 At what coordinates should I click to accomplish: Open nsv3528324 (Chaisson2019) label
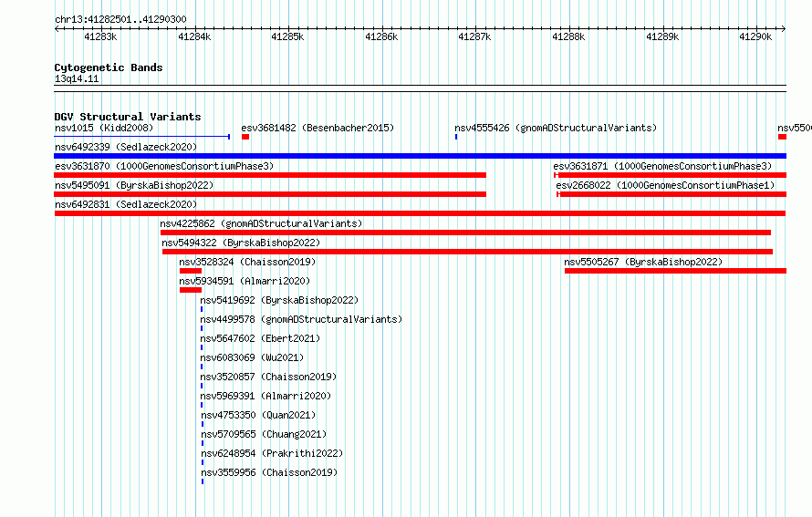(x=247, y=262)
